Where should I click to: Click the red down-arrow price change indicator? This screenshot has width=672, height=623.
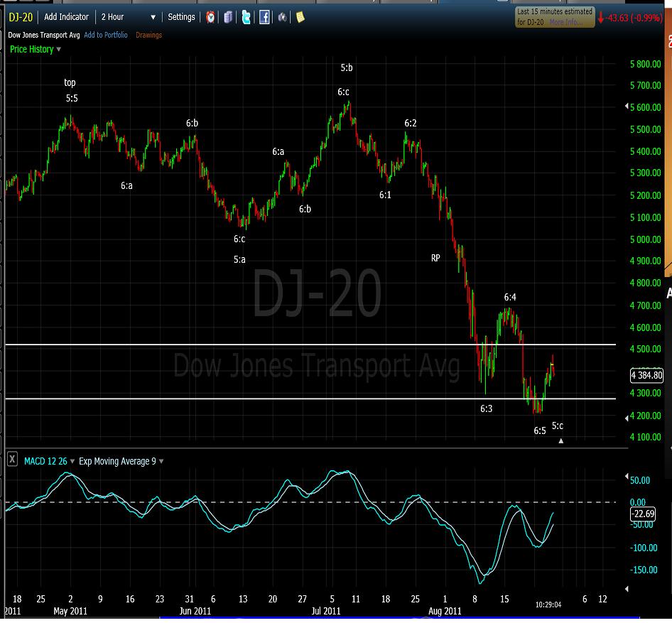coord(601,18)
